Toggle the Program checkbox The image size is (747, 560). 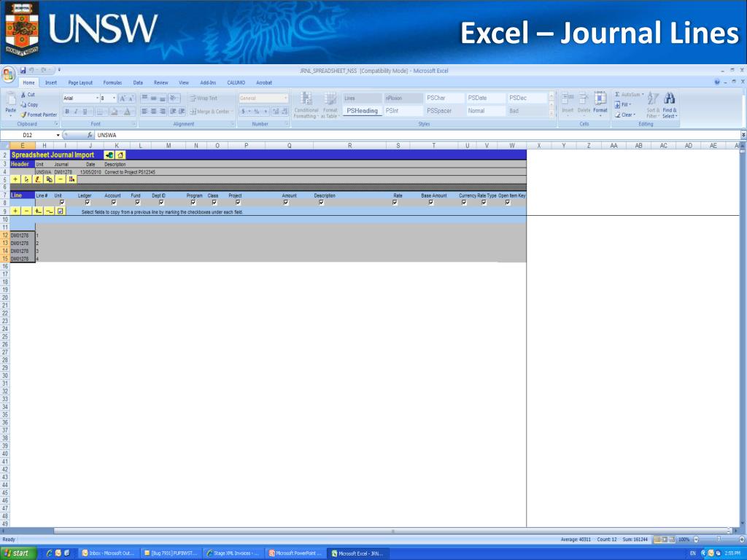pos(193,203)
